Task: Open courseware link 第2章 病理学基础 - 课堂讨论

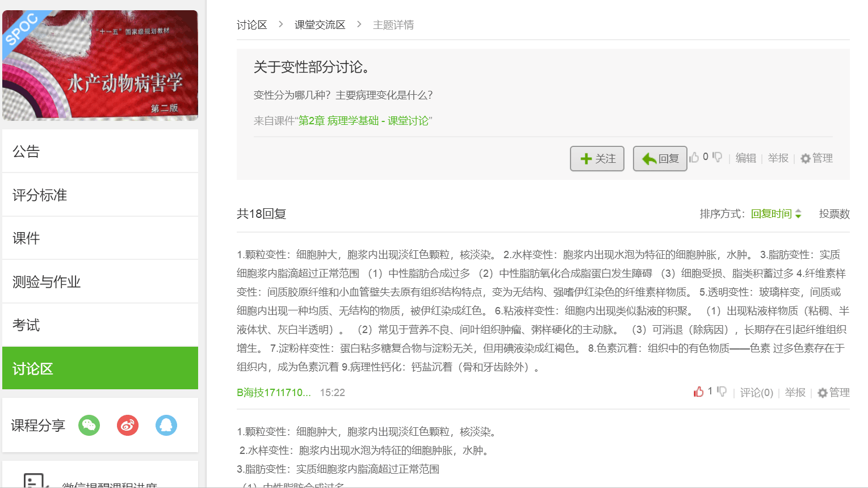Action: [363, 121]
